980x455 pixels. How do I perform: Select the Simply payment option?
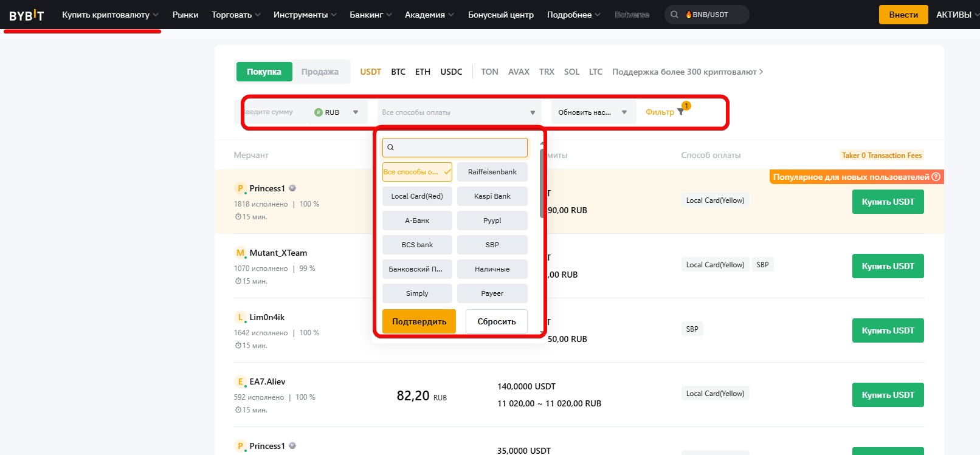click(x=417, y=293)
